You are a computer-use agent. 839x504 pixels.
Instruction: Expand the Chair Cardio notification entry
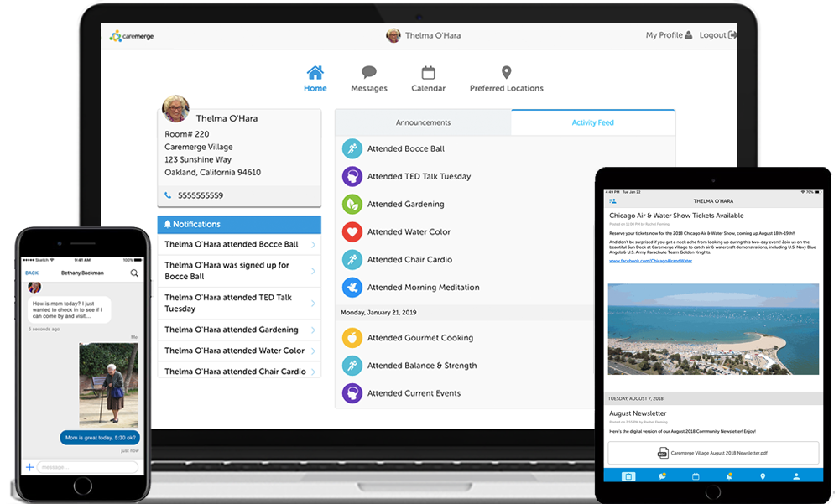click(238, 371)
